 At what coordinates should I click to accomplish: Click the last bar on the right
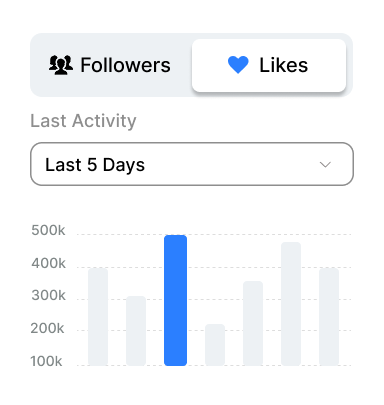coord(329,317)
